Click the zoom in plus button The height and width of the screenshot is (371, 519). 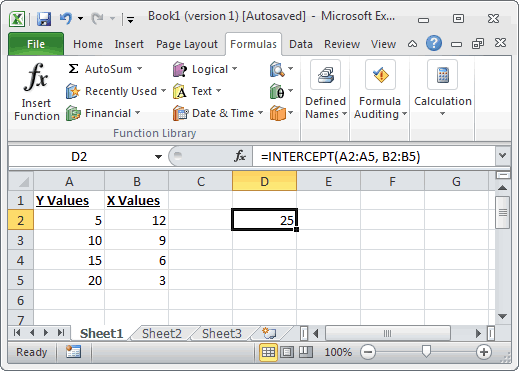[484, 352]
